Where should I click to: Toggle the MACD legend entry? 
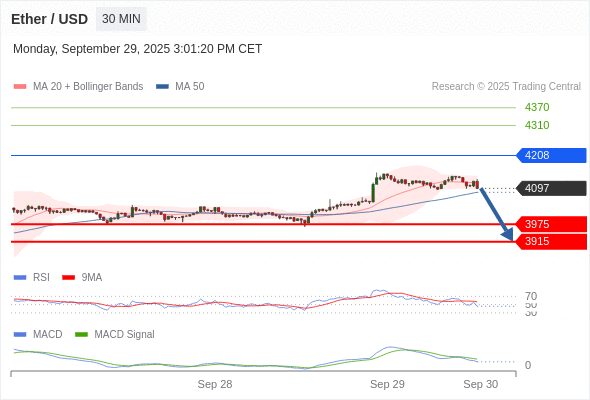(x=38, y=334)
